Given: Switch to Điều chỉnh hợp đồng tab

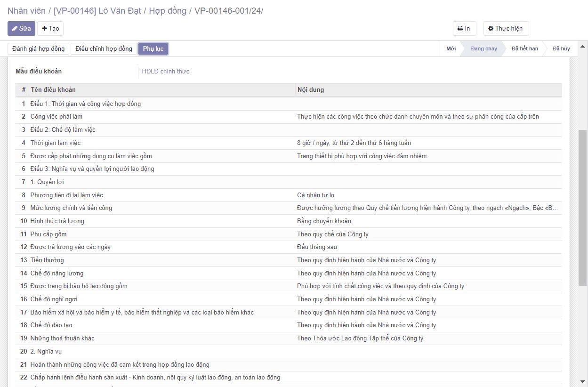Looking at the screenshot, I should pos(104,49).
